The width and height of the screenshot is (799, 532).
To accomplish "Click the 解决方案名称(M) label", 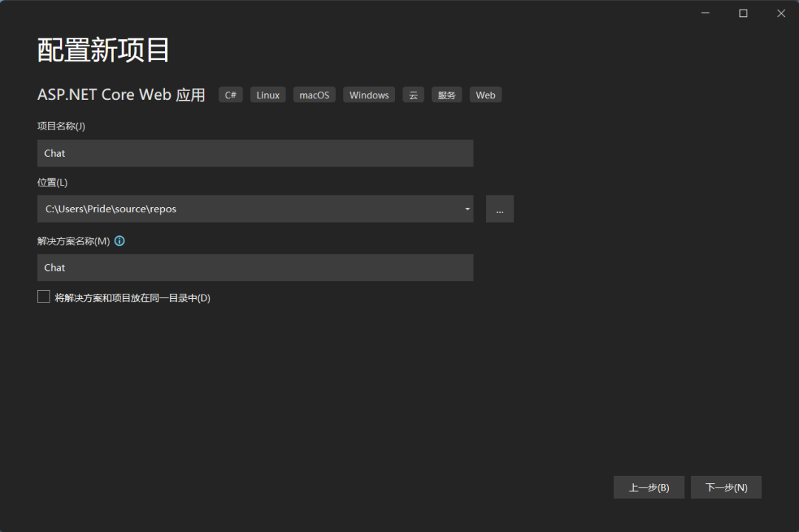I will [x=73, y=241].
